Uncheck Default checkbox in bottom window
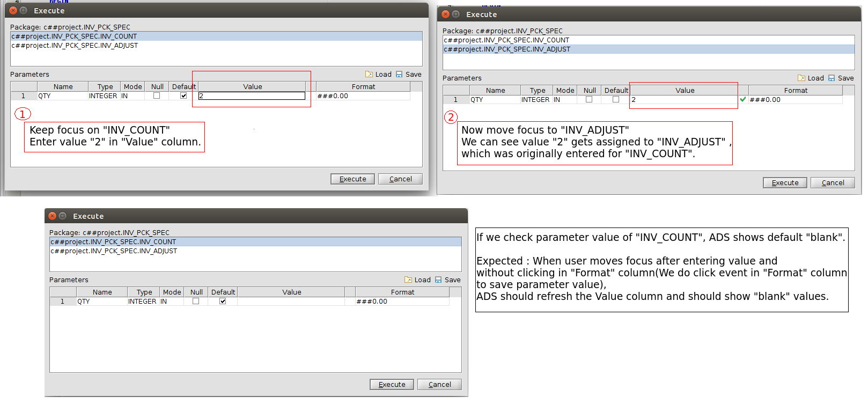 tap(223, 301)
